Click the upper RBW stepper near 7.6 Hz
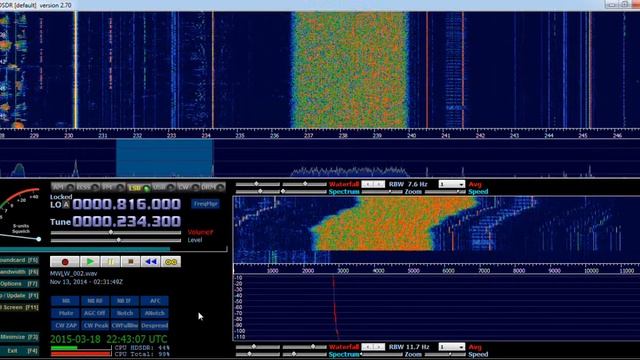640x360 pixels. [x=373, y=184]
